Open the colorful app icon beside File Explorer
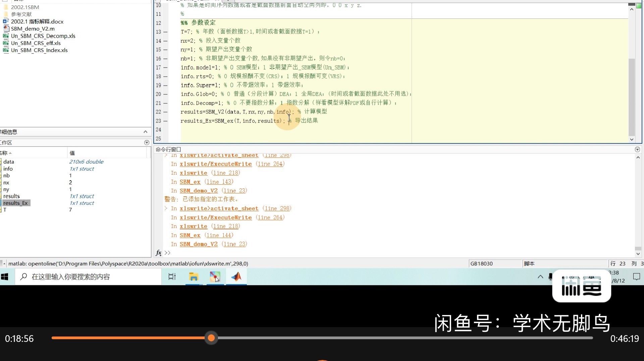The width and height of the screenshot is (644, 361). [x=215, y=277]
